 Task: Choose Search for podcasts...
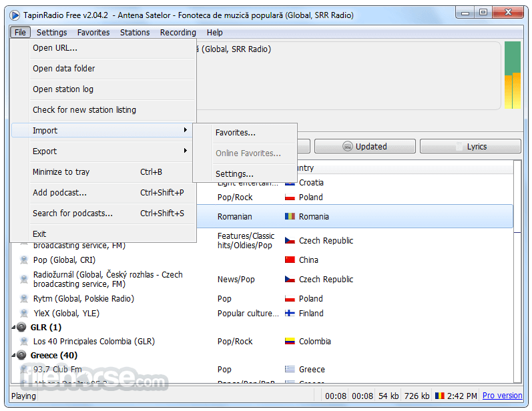(x=103, y=214)
